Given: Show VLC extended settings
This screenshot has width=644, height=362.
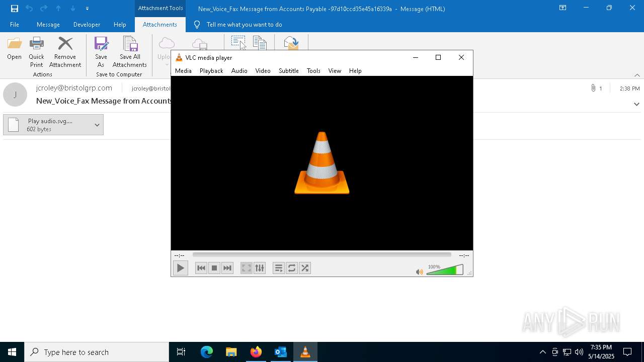Looking at the screenshot, I should point(260,268).
